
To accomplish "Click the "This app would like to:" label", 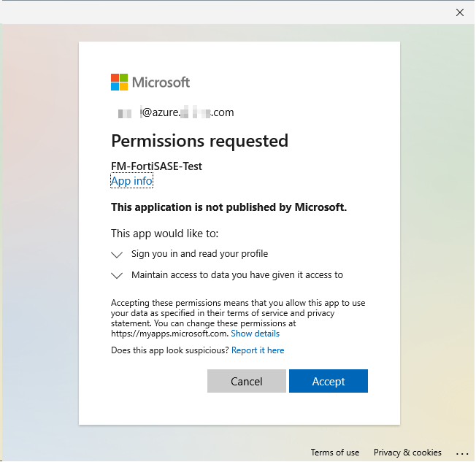I will (x=165, y=234).
